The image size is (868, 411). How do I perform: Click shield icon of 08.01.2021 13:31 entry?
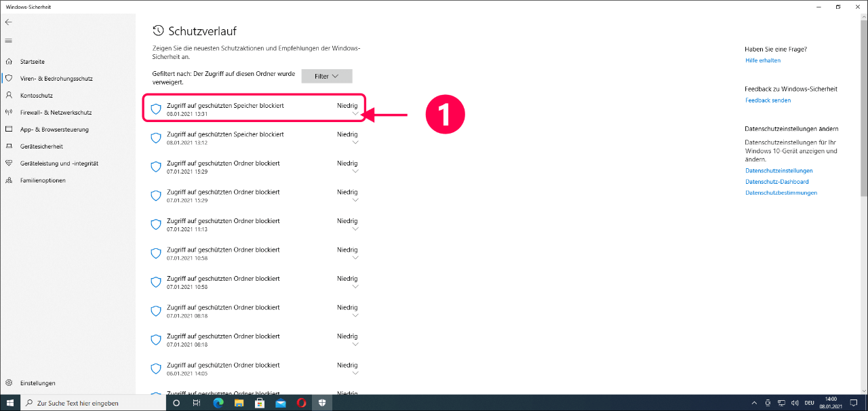[155, 109]
